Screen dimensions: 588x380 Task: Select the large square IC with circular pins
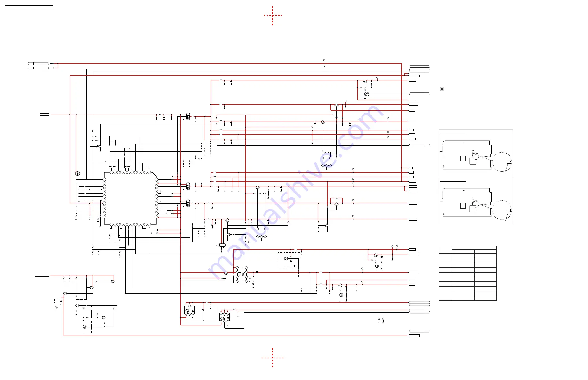[130, 198]
